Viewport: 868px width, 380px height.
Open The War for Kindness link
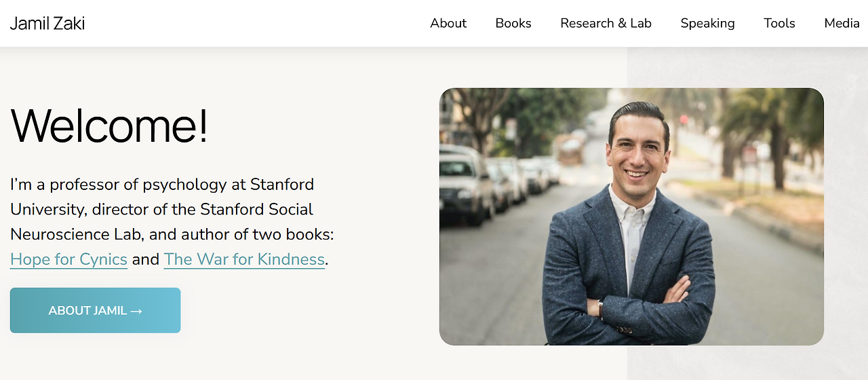pyautogui.click(x=244, y=259)
